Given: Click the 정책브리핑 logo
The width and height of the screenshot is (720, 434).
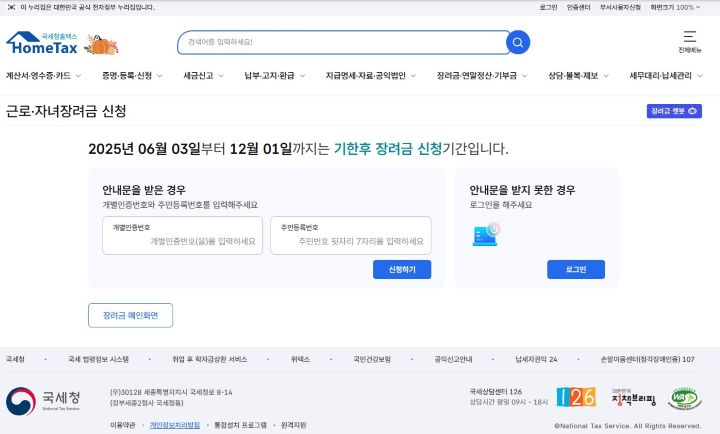Looking at the screenshot, I should tap(634, 398).
